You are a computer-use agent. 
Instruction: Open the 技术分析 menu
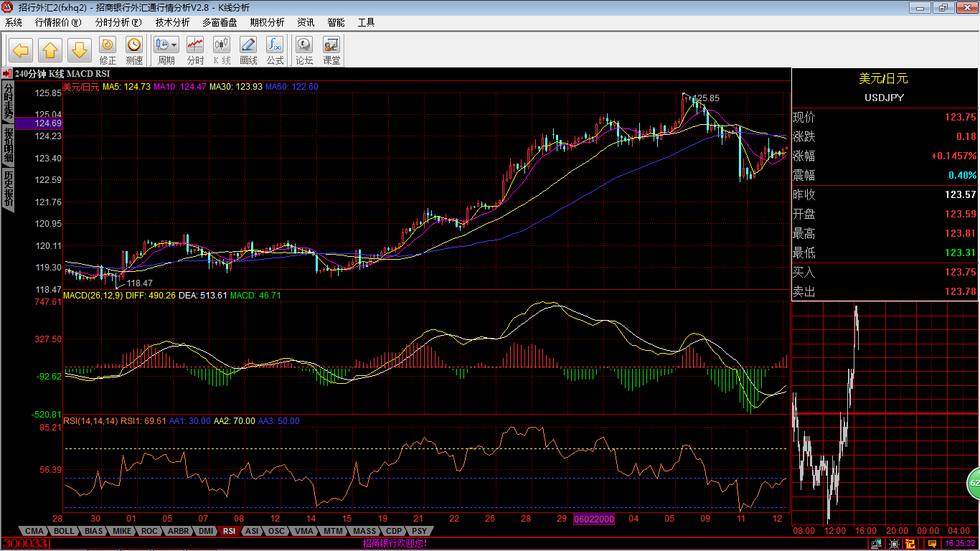click(x=172, y=22)
